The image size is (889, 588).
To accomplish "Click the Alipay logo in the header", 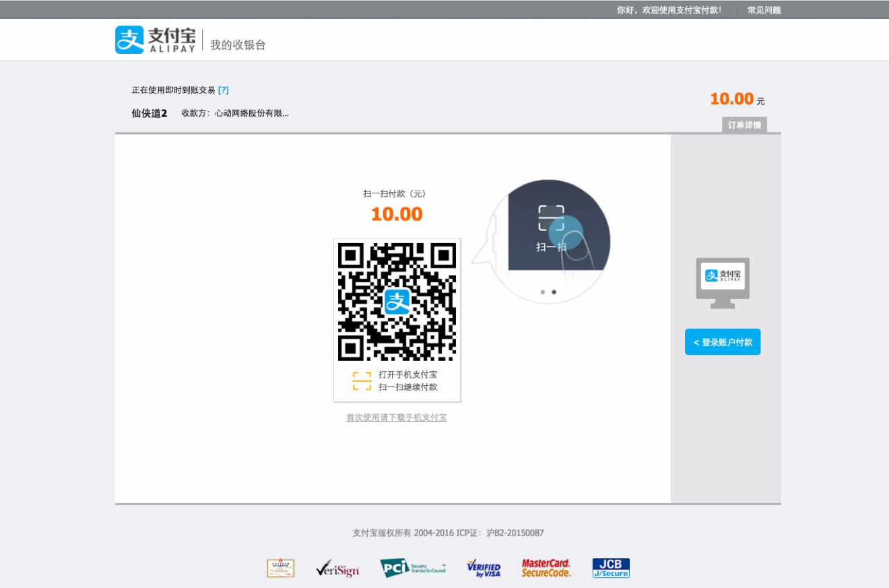I will pyautogui.click(x=156, y=40).
